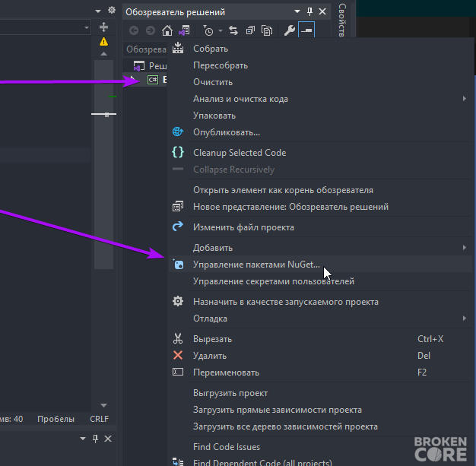Expand the Отладка submenu
The height and width of the screenshot is (466, 476).
(x=319, y=319)
